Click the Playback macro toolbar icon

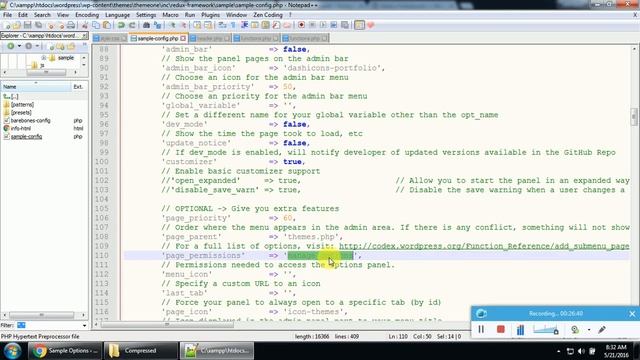323,25
